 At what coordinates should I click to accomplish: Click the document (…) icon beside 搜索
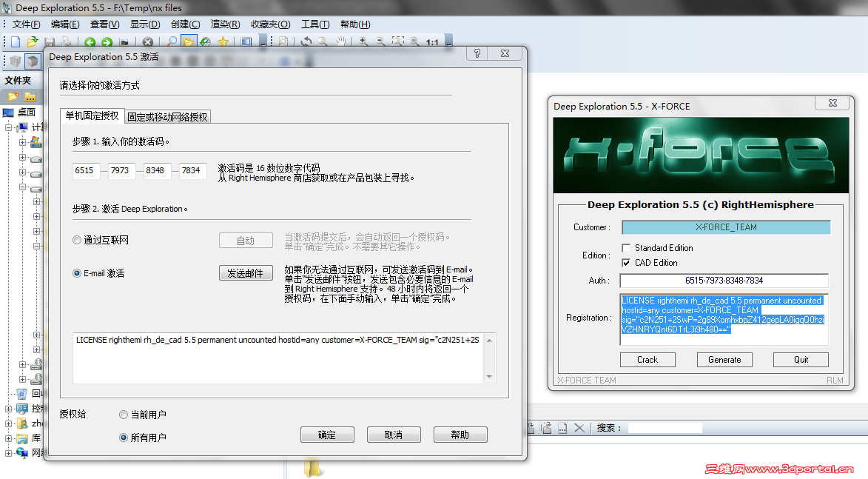point(562,427)
